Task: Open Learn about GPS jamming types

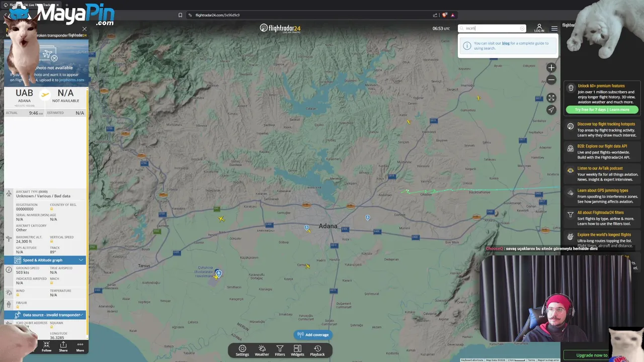Action: tap(602, 196)
